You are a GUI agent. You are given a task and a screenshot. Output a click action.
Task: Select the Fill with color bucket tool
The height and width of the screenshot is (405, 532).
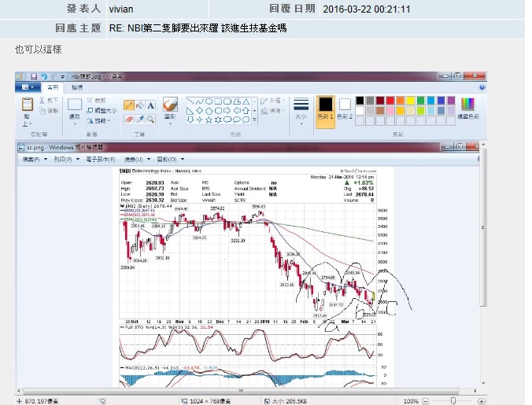point(140,105)
